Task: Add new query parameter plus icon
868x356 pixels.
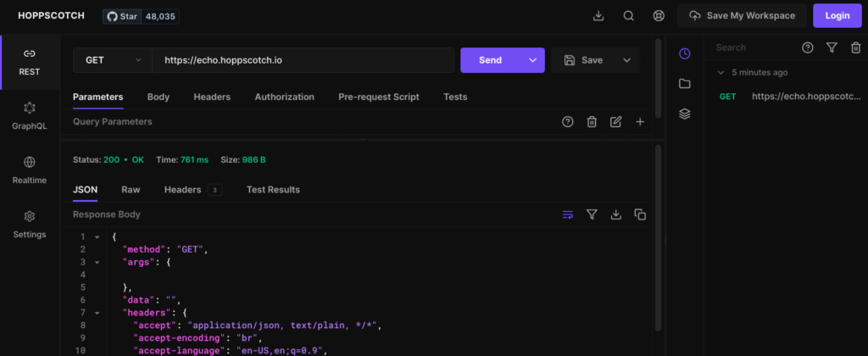Action: pyautogui.click(x=640, y=122)
